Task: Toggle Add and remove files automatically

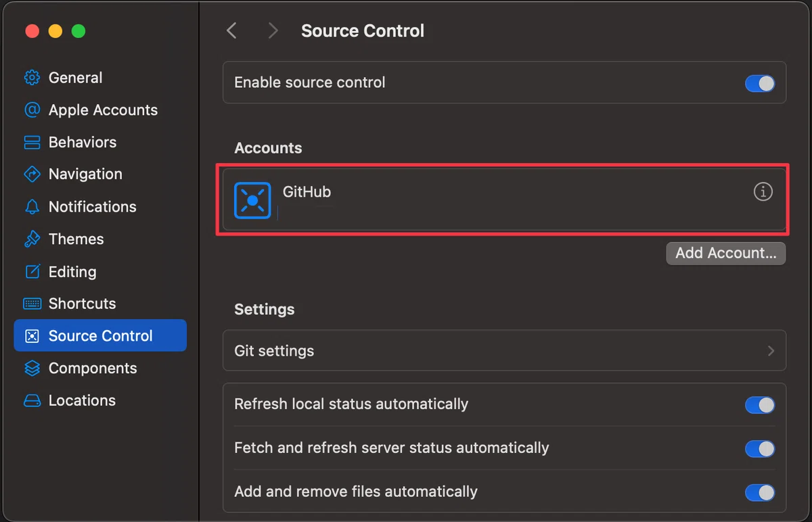Action: 760,492
